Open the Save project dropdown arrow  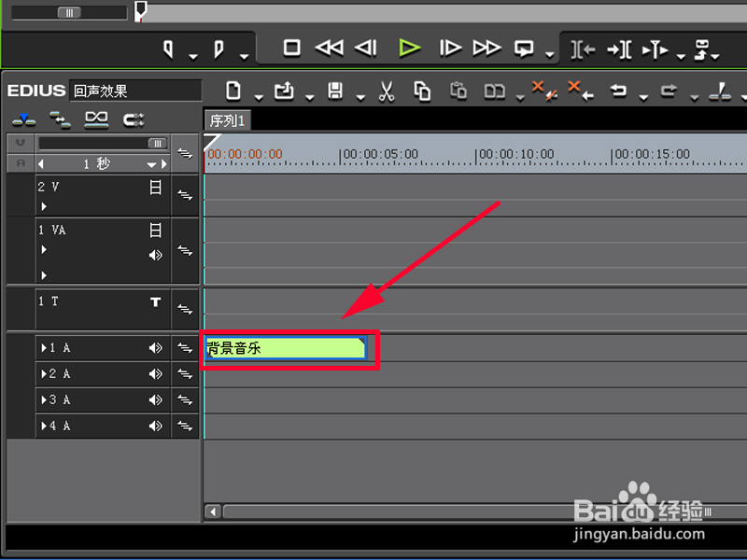click(x=360, y=98)
